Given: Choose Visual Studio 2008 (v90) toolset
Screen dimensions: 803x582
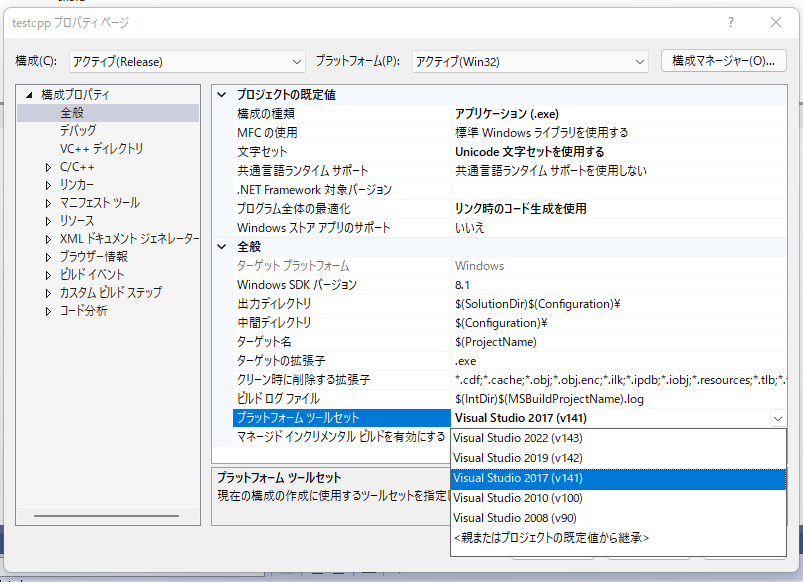Looking at the screenshot, I should click(618, 518).
